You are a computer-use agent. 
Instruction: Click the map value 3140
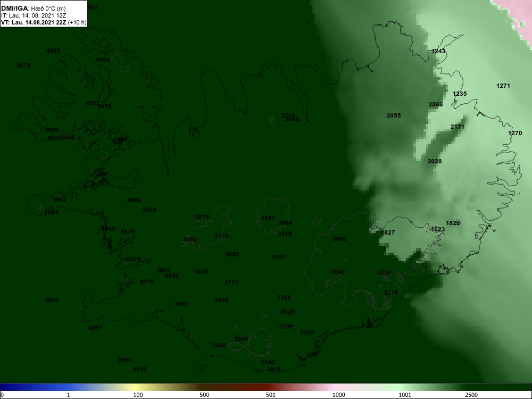coord(268,362)
